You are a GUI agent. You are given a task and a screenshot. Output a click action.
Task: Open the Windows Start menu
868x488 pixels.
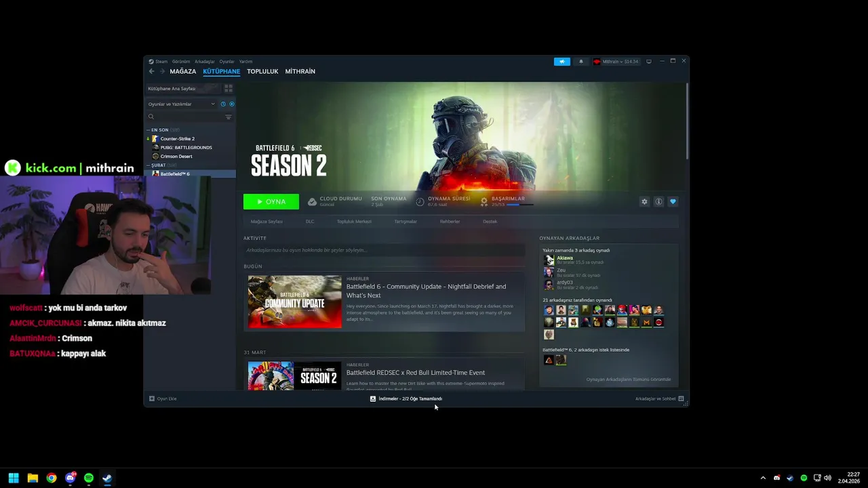(x=14, y=479)
